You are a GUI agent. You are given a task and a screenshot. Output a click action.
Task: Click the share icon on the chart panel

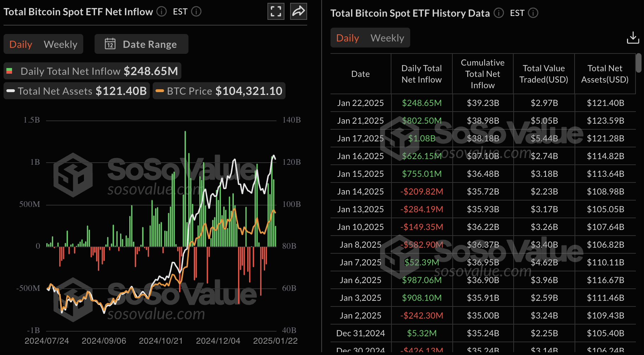298,11
